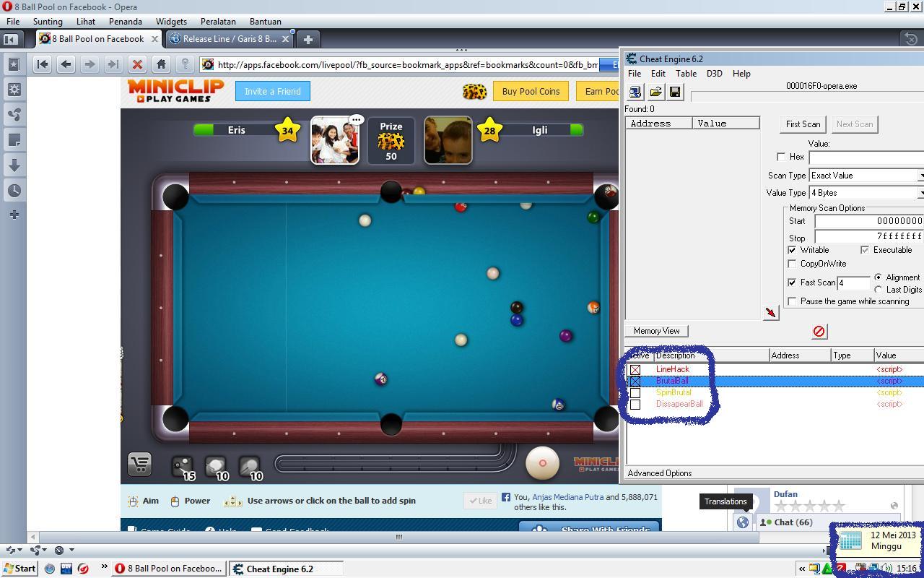Open the File menu in Opera
This screenshot has width=924, height=578.
tap(13, 22)
